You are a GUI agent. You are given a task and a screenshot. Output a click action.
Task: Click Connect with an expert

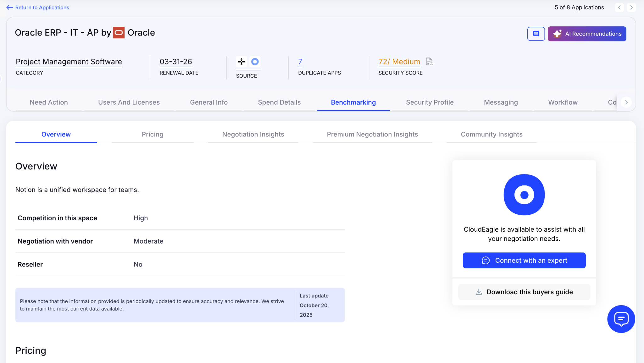coord(524,260)
